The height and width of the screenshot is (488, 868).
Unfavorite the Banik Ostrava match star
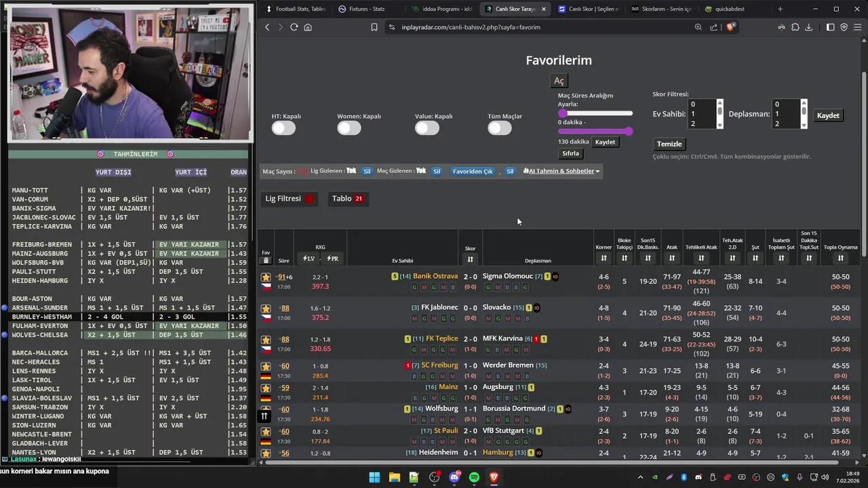[266, 277]
